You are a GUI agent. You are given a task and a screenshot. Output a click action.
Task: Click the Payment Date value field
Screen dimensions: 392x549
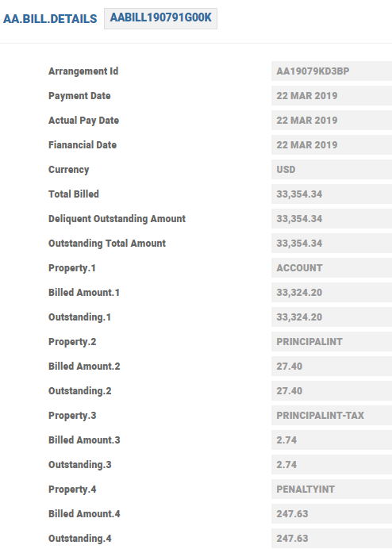(x=332, y=95)
